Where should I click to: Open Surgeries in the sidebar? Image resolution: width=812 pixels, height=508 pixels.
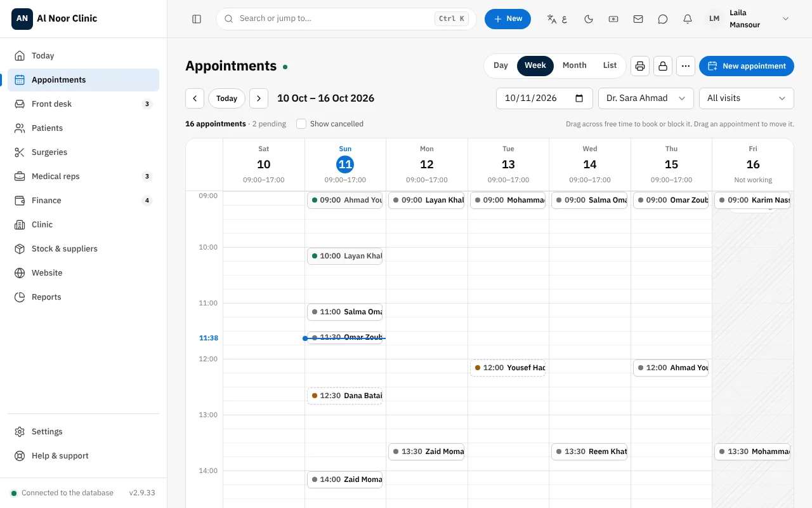click(x=83, y=152)
